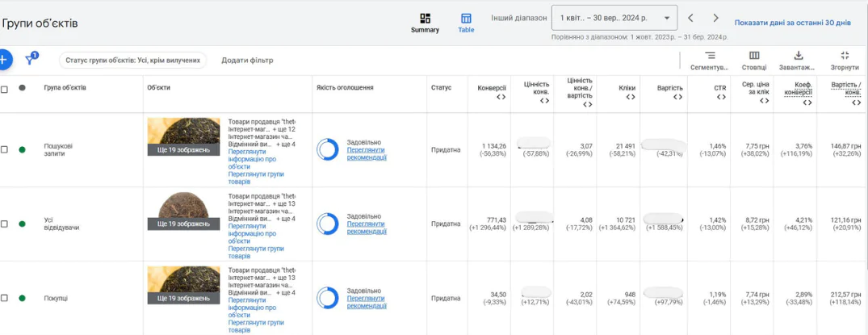This screenshot has height=335, width=868.
Task: Switch to Table view
Action: pyautogui.click(x=466, y=23)
